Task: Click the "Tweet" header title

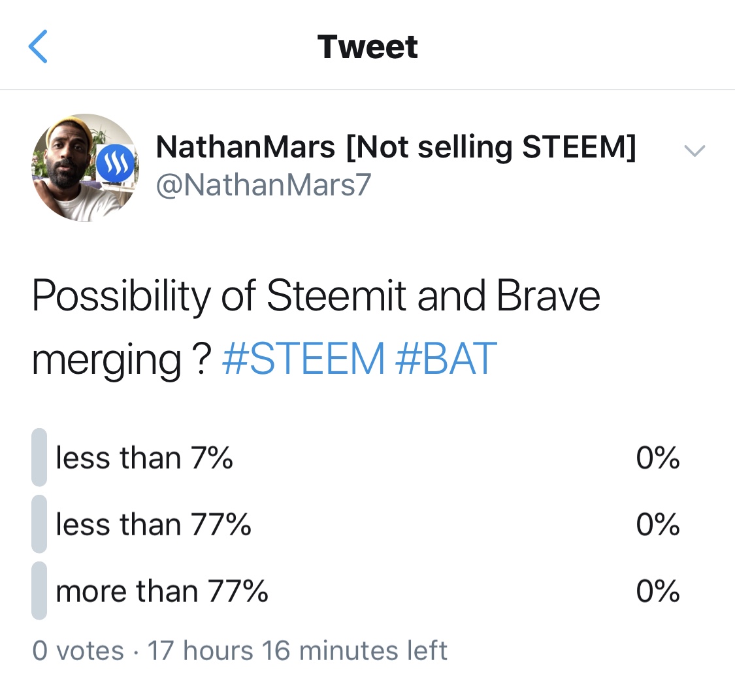Action: point(367,47)
